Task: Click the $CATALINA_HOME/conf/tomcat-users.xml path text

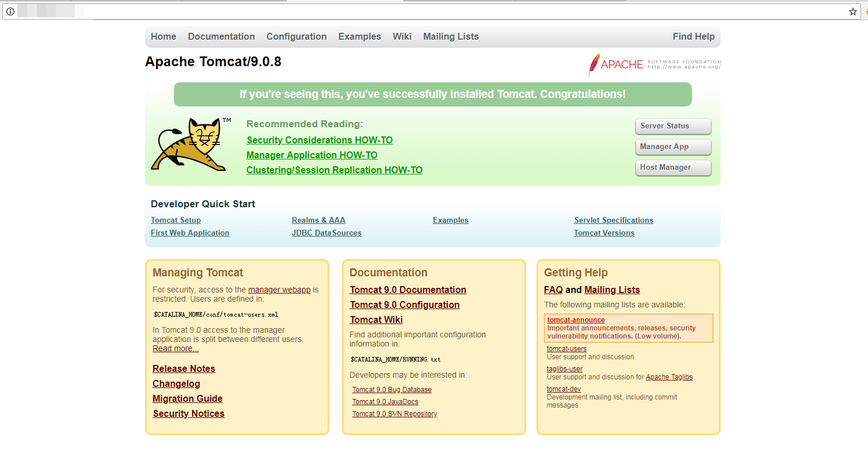Action: [x=216, y=315]
